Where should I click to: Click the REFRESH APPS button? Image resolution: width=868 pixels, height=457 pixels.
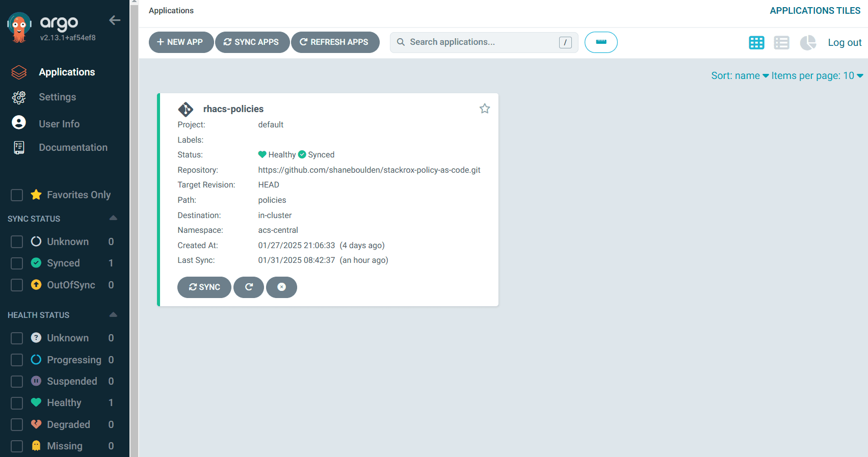[335, 42]
